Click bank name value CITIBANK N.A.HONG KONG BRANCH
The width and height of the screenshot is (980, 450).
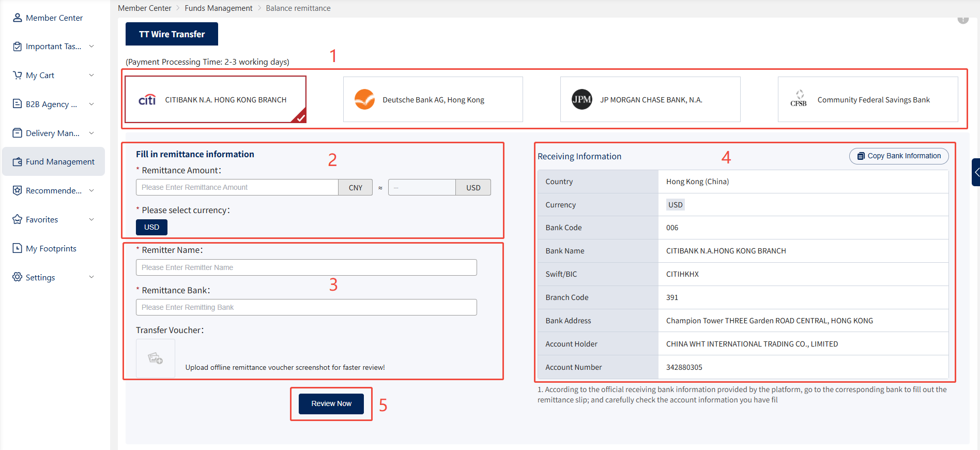[726, 251]
